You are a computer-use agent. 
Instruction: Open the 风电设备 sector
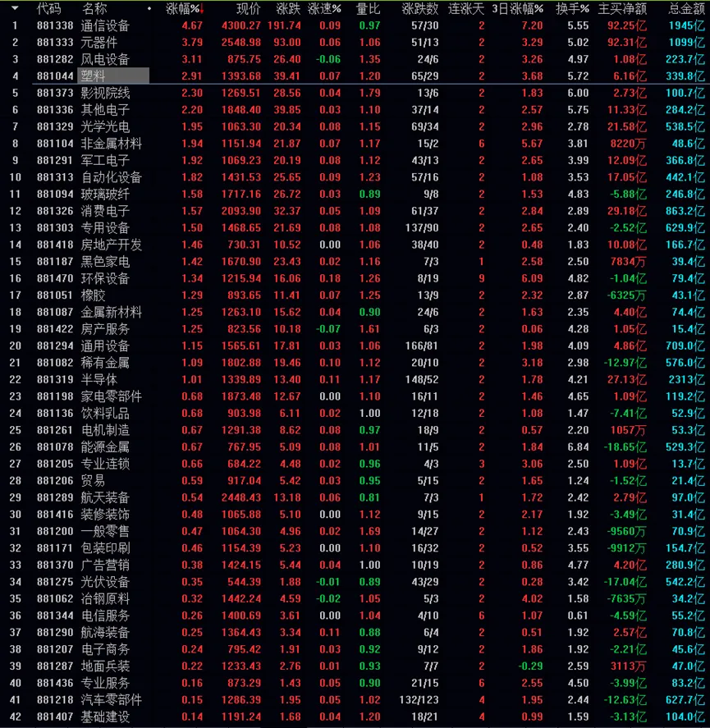coord(105,59)
